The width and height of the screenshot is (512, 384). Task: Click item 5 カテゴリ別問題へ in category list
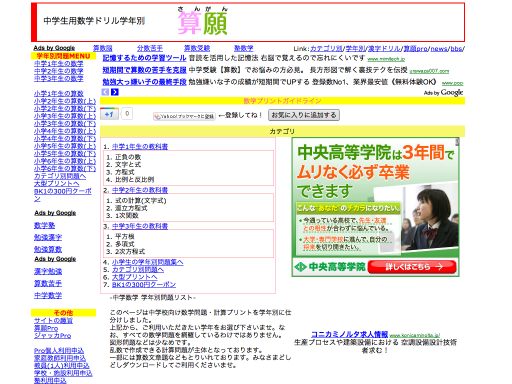tap(138, 270)
